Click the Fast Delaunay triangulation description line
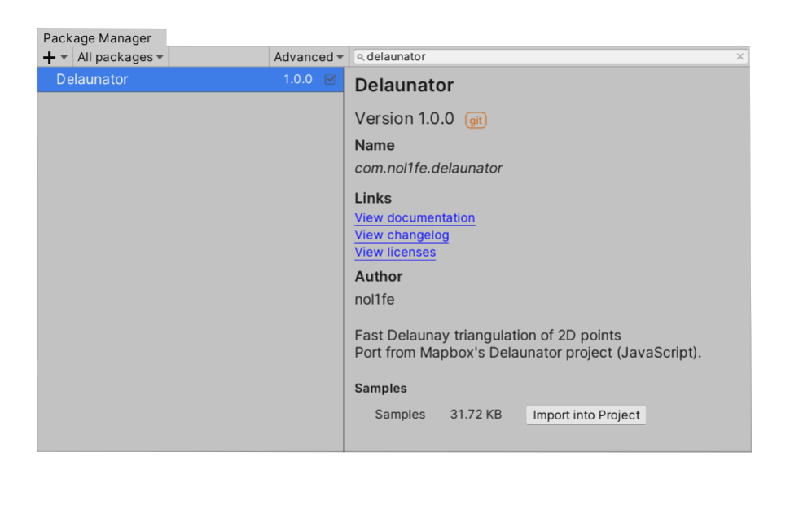The image size is (812, 505). click(x=488, y=335)
